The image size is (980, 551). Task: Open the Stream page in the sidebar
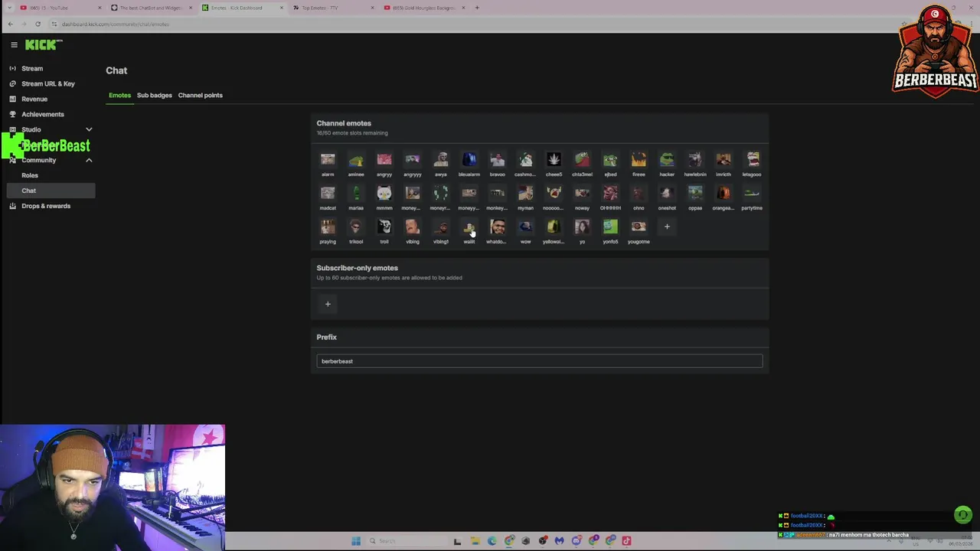[32, 68]
